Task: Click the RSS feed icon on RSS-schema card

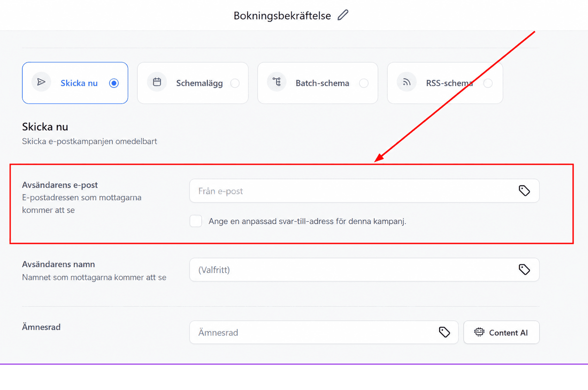Action: coord(407,82)
